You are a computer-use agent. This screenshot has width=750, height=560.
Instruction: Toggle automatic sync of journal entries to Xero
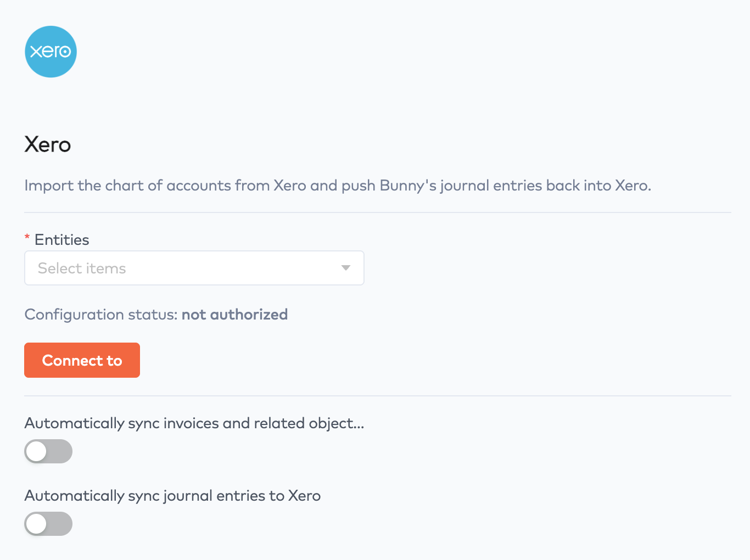(48, 524)
